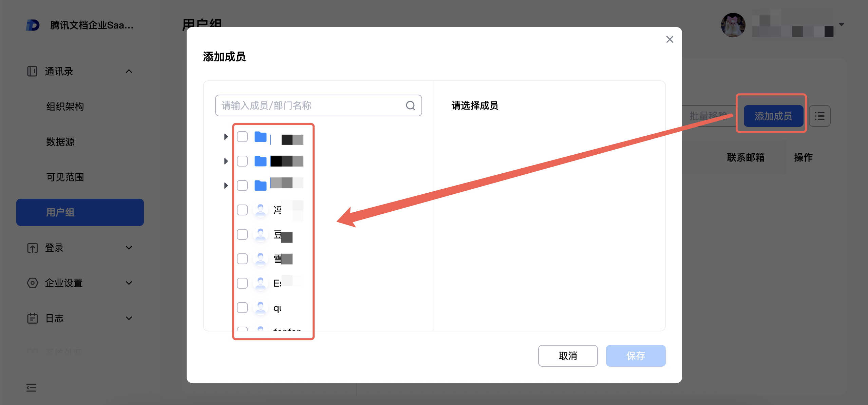Select the checkbox for member starting with 雪

coord(242,259)
